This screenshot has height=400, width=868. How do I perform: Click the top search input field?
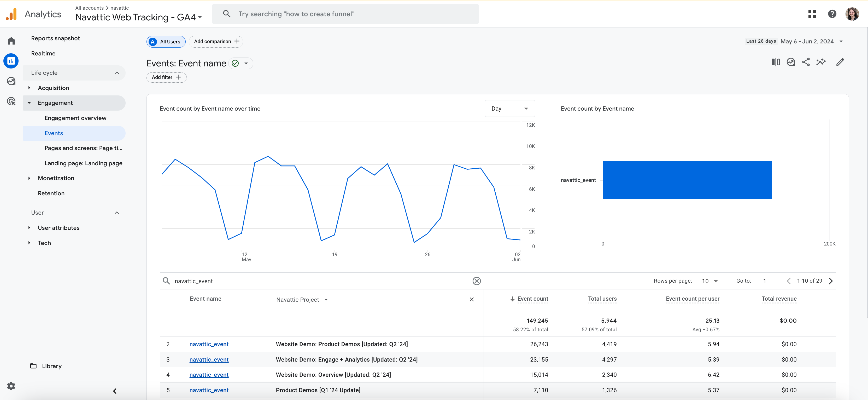tap(345, 14)
